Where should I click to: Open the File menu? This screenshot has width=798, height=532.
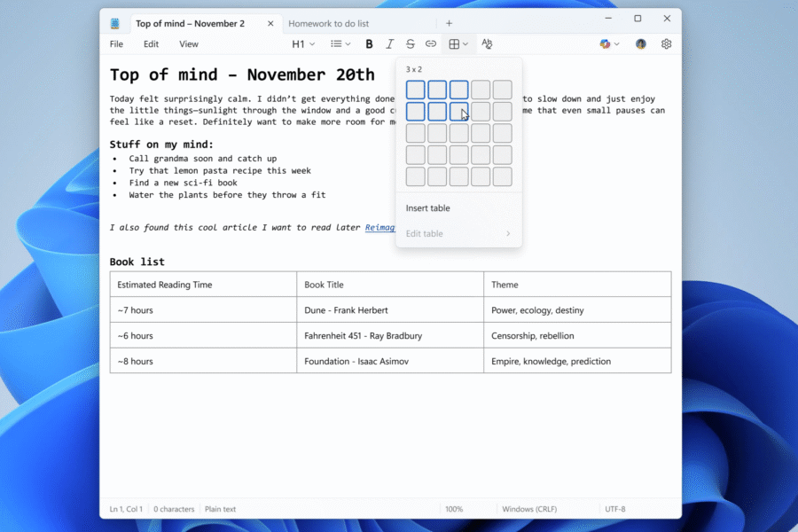(116, 43)
